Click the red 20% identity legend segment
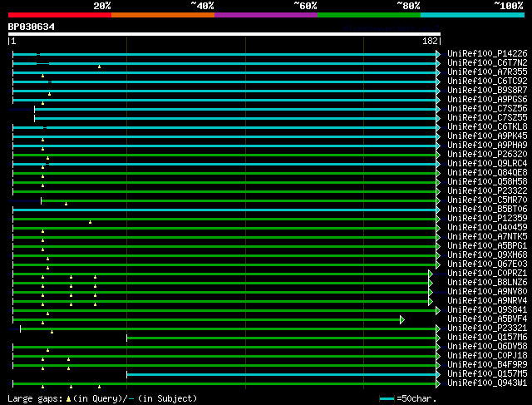 click(x=60, y=15)
